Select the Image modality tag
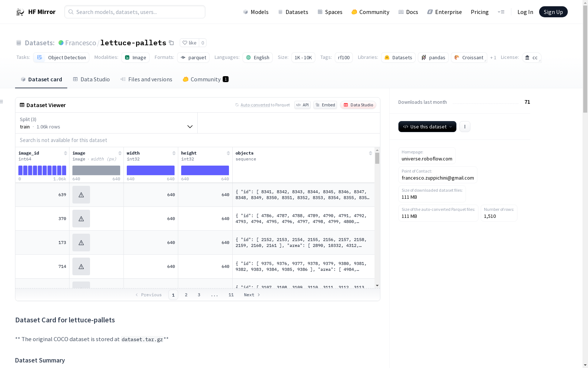The width and height of the screenshot is (588, 368). 135,57
